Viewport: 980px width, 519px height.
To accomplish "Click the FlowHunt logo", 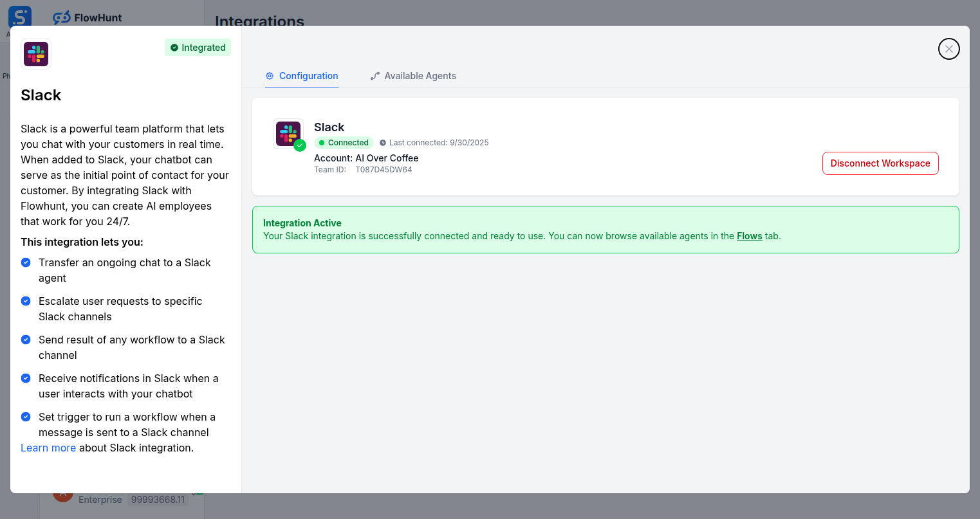I will click(86, 17).
